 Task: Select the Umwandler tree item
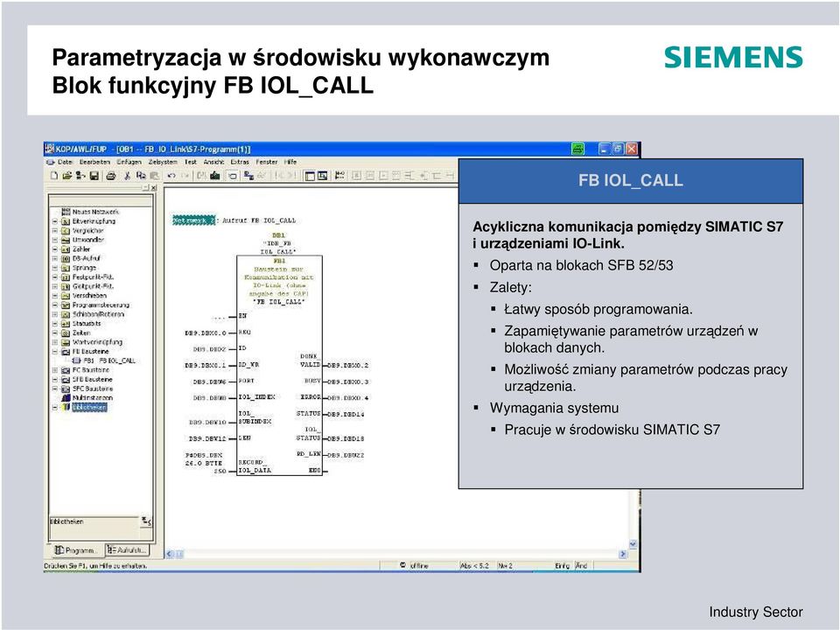pos(87,240)
